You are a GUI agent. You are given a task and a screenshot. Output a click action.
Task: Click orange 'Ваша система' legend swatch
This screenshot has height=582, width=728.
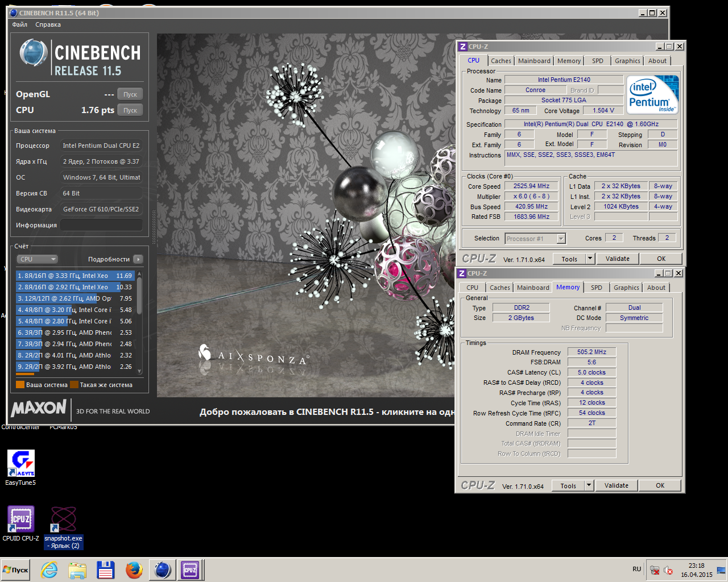pyautogui.click(x=20, y=385)
